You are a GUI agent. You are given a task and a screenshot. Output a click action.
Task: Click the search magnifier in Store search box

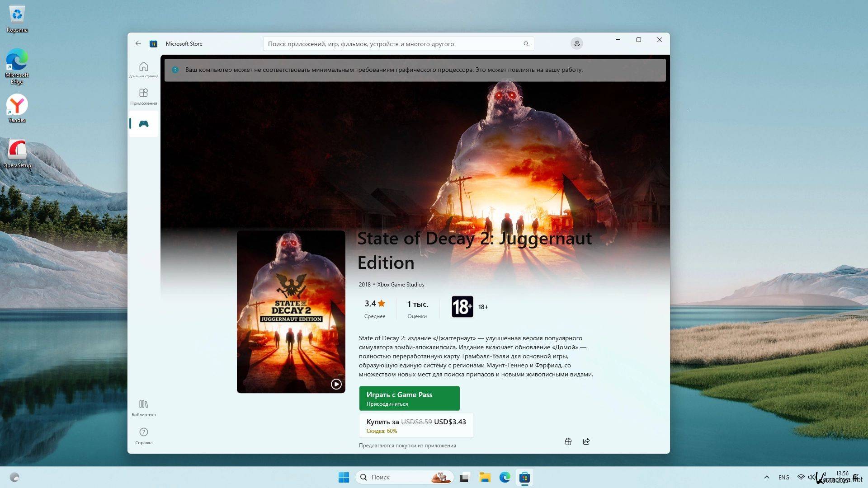(526, 44)
